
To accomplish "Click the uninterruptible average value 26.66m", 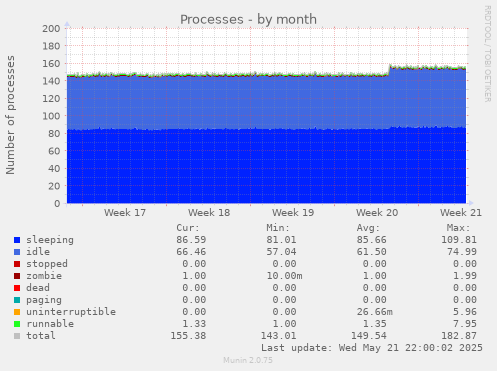I will 375,312.
